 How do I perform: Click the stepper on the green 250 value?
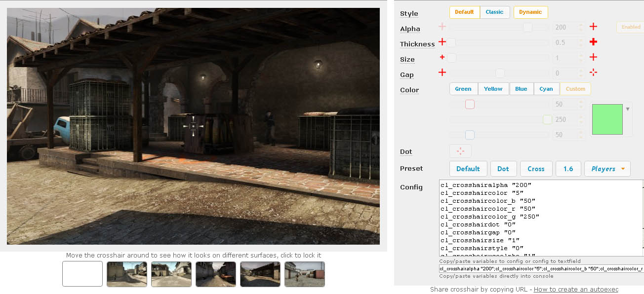(581, 119)
